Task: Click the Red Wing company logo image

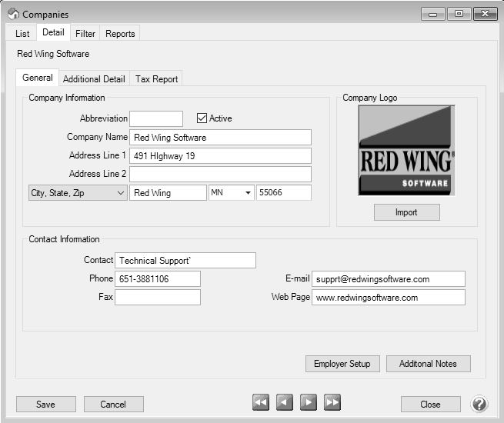Action: tap(406, 150)
